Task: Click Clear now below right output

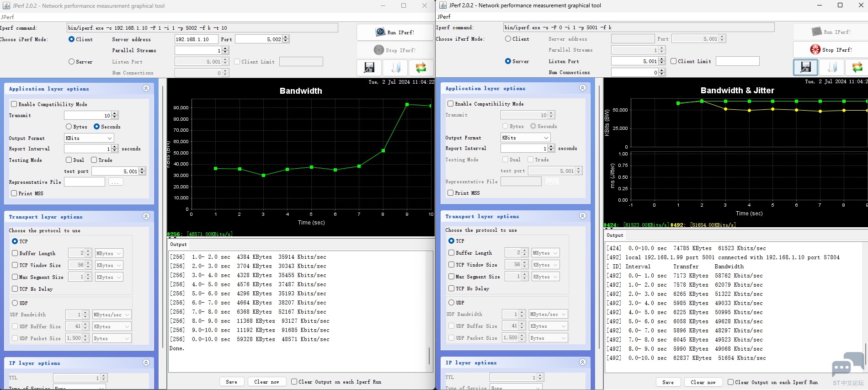Action: (x=703, y=382)
